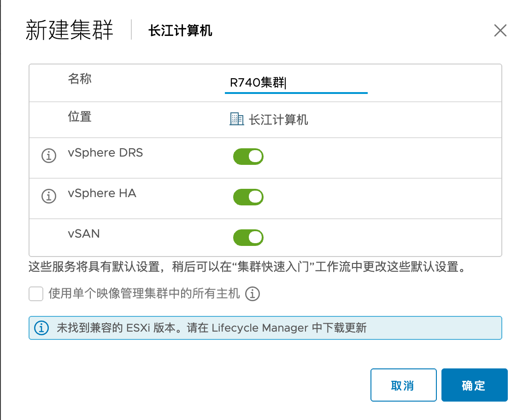This screenshot has height=420, width=529.
Task: Click the vSAN label
Action: click(x=84, y=233)
